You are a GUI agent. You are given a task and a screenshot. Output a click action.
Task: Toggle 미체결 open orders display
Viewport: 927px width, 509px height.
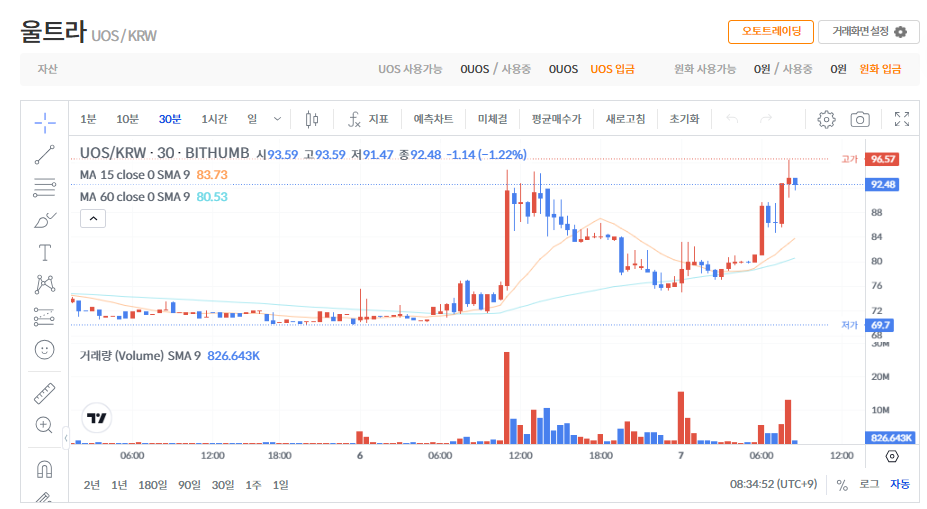click(492, 119)
